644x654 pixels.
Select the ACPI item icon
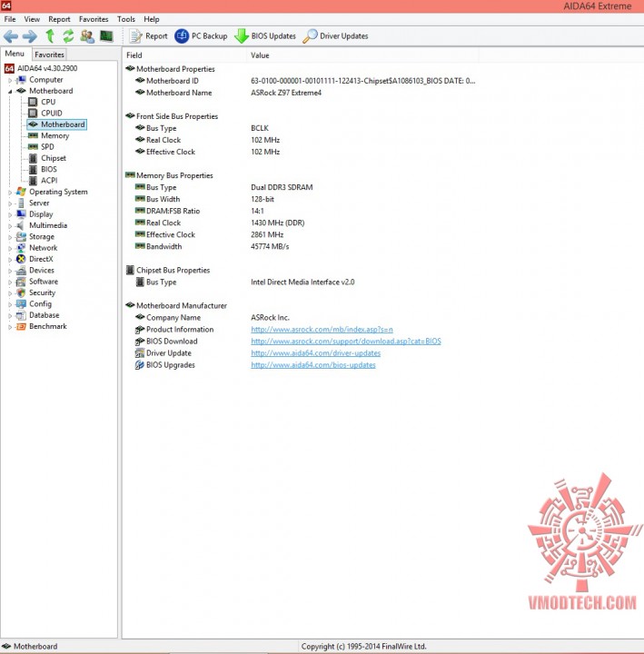(x=33, y=181)
